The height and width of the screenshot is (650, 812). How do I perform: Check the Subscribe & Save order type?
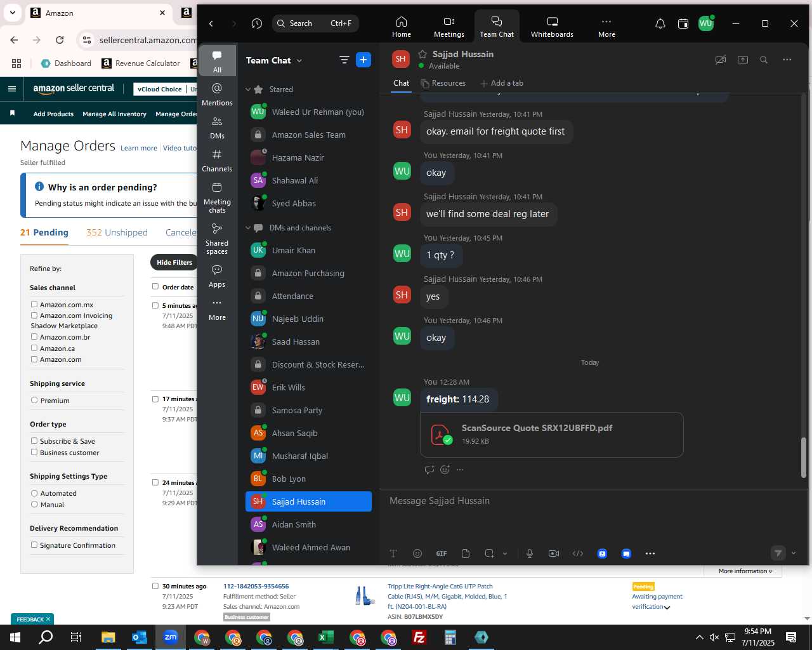[34, 441]
